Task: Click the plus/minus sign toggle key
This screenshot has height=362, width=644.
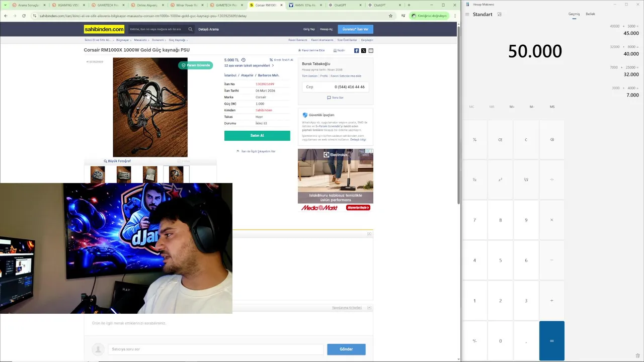Action: (x=474, y=341)
